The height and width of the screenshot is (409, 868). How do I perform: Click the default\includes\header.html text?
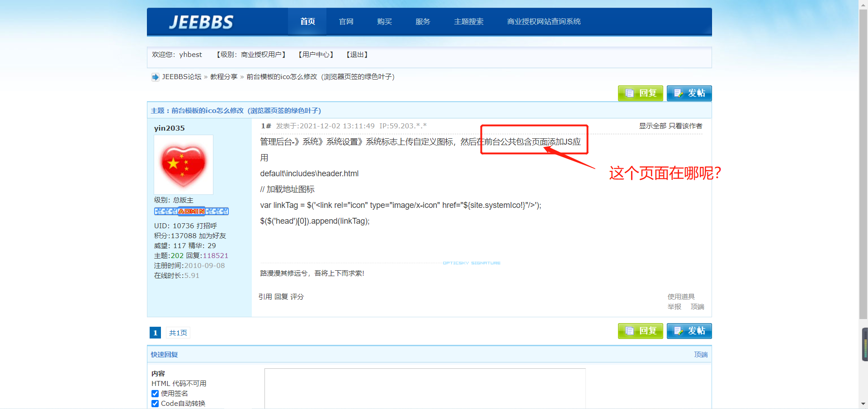309,174
